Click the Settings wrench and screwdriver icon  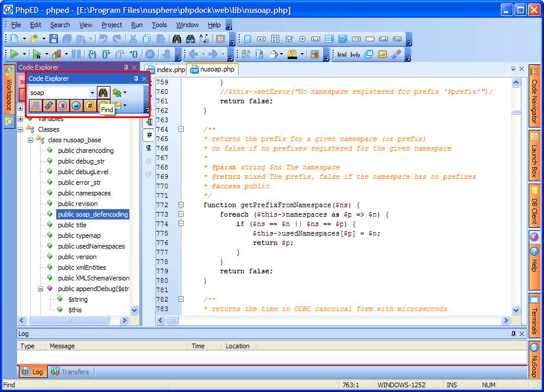pos(246,54)
